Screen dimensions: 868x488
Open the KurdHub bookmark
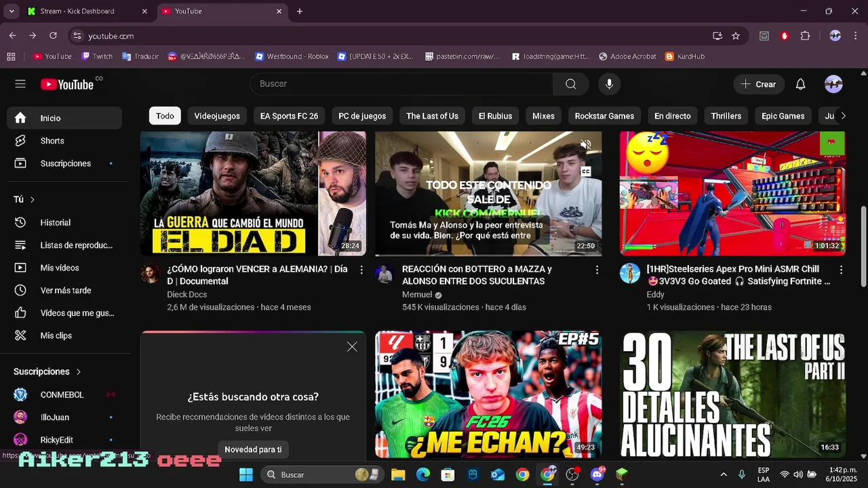click(684, 56)
